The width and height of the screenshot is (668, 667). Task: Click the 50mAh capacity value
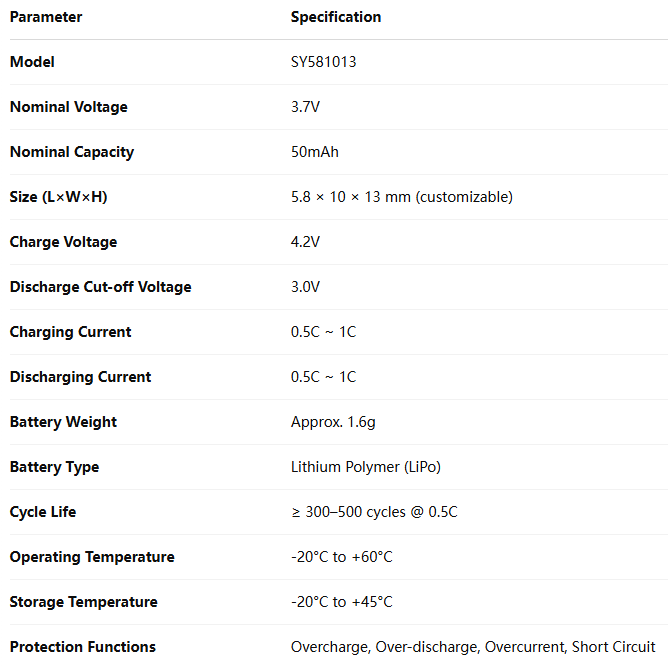tap(315, 152)
